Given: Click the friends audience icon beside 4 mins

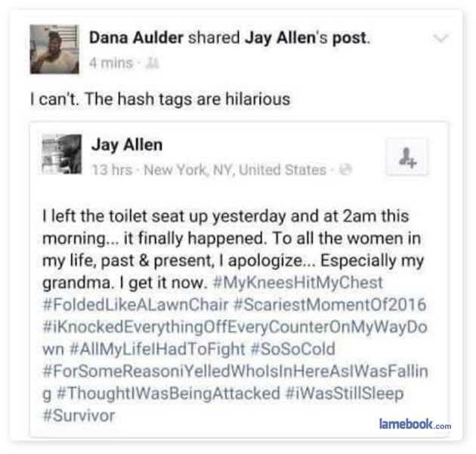Looking at the screenshot, I should tap(153, 63).
